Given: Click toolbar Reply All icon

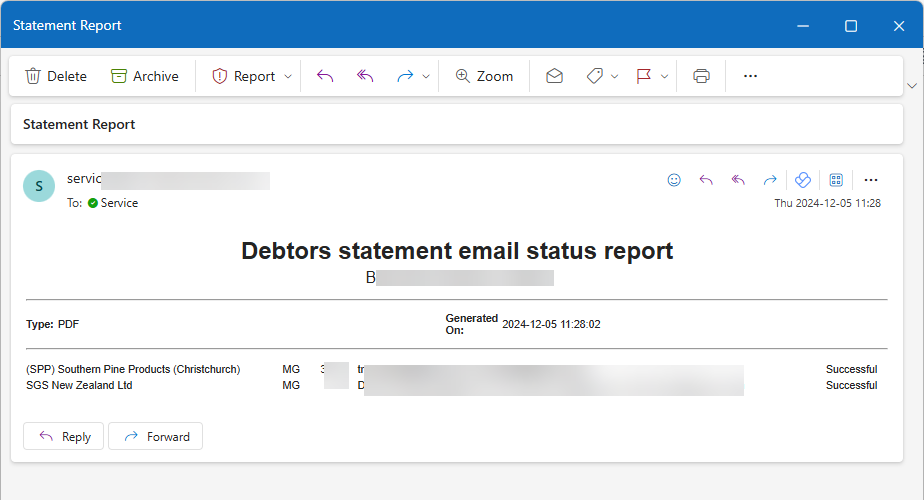Looking at the screenshot, I should pyautogui.click(x=365, y=76).
